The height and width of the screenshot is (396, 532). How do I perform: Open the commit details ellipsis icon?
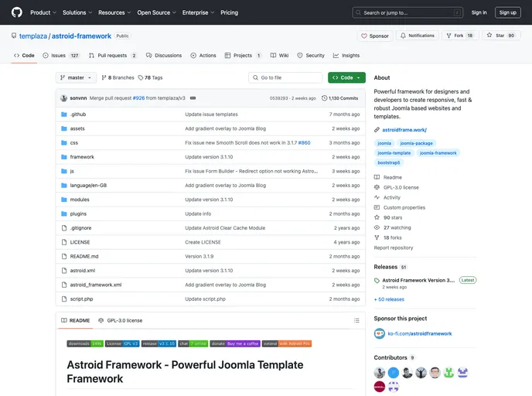193,98
